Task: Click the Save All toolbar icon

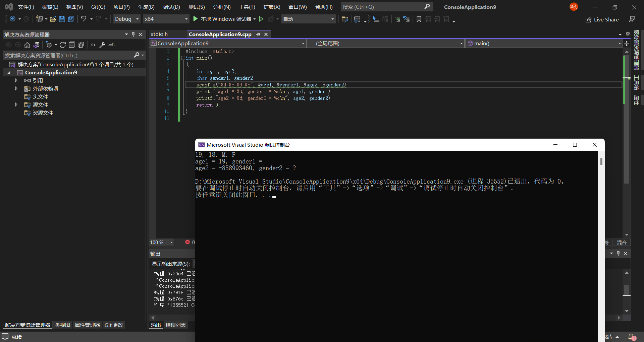Action: pyautogui.click(x=71, y=19)
